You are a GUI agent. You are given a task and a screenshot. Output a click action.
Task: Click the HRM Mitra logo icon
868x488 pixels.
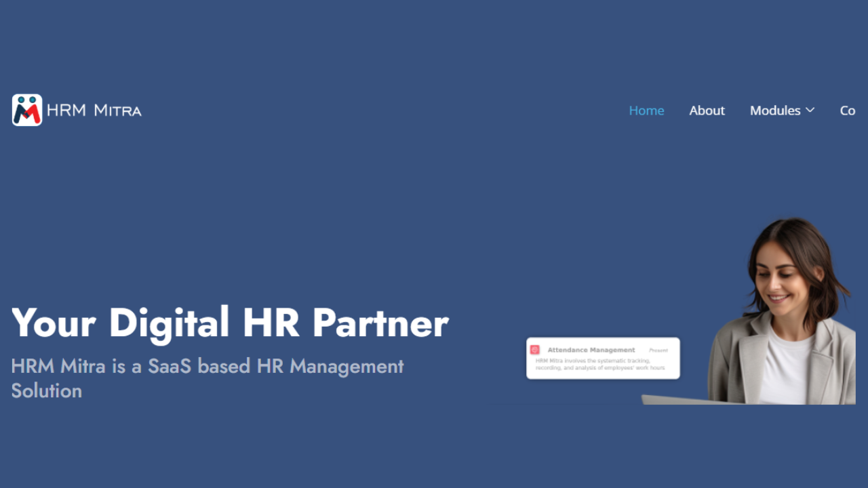click(27, 110)
